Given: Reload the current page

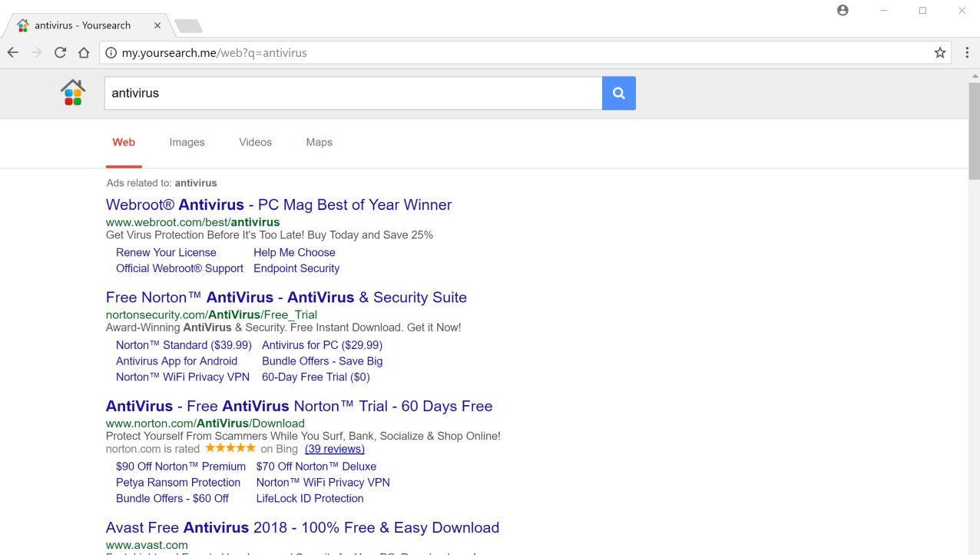Looking at the screenshot, I should (60, 53).
